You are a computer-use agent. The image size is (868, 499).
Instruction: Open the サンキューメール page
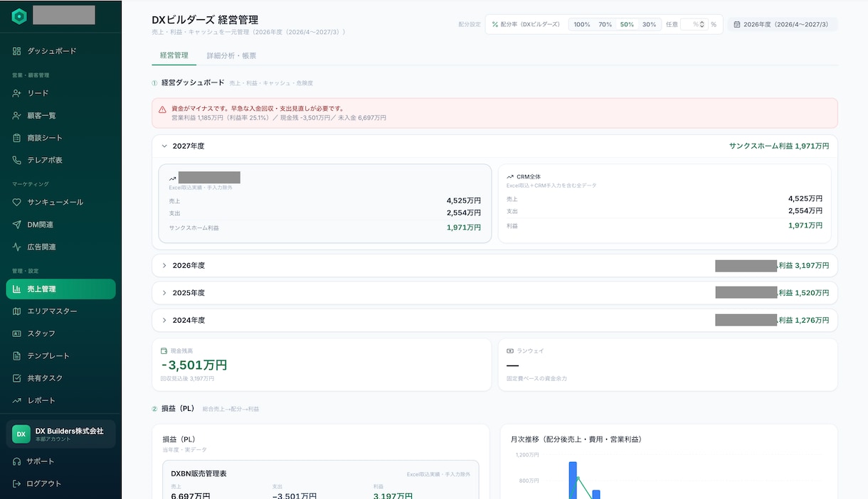pyautogui.click(x=60, y=202)
